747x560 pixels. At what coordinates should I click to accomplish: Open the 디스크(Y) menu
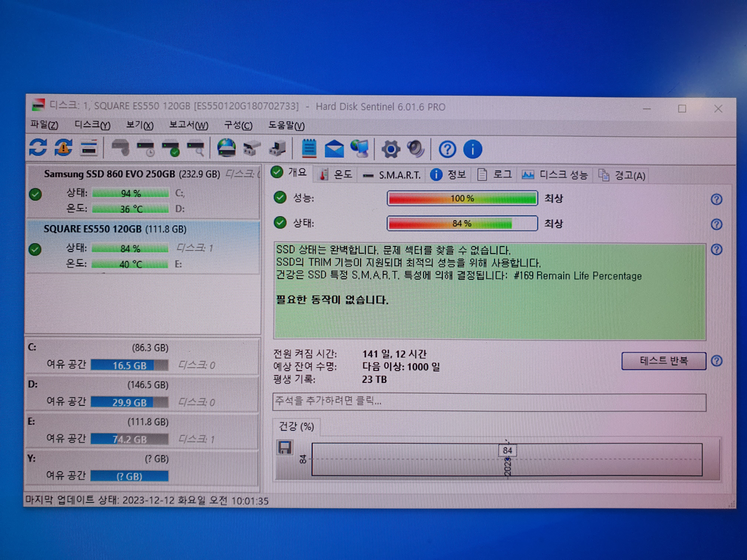(92, 125)
